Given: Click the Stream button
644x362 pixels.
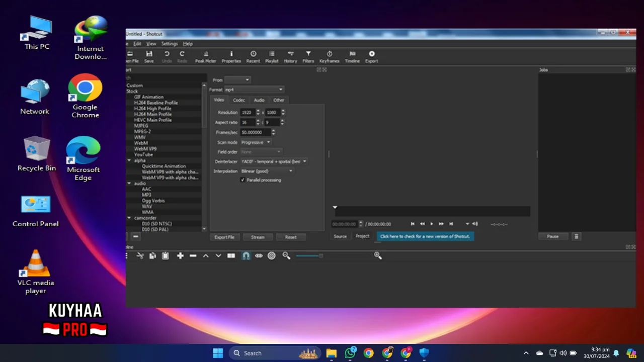Looking at the screenshot, I should pos(258,237).
